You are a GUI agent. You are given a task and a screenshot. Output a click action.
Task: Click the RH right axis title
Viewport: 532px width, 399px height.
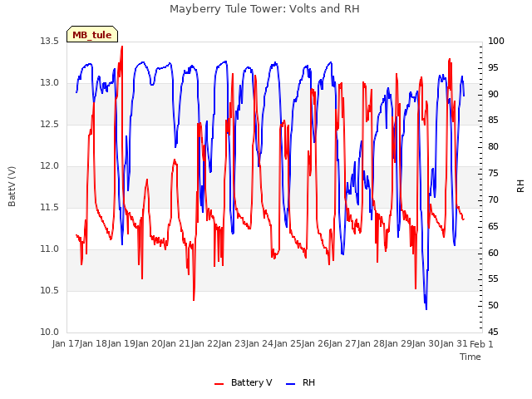[x=520, y=186]
